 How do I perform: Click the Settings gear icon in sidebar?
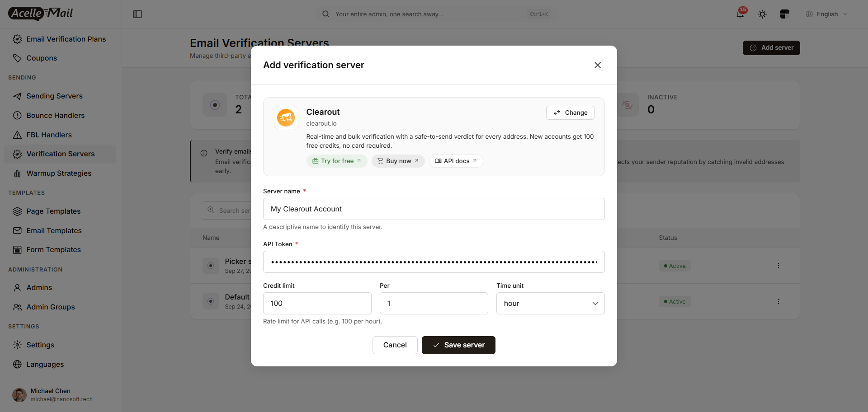17,345
